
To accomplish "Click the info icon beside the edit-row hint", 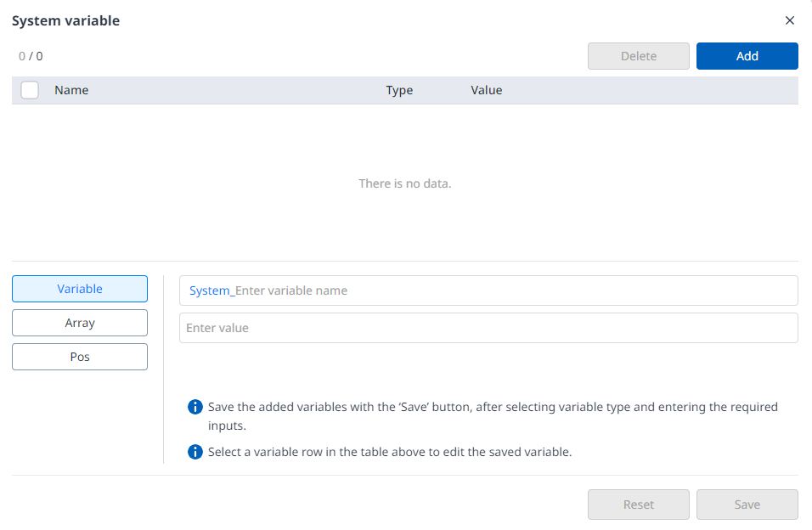I will click(x=195, y=452).
